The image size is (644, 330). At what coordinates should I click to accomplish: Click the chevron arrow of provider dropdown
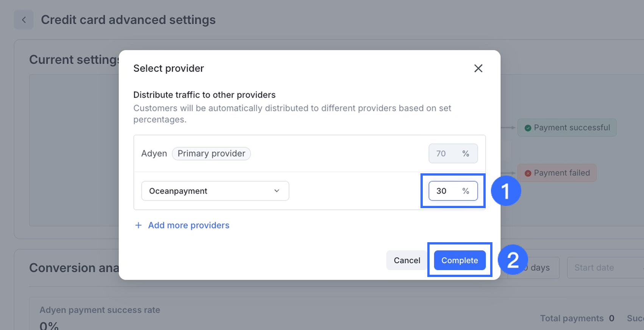tap(277, 191)
